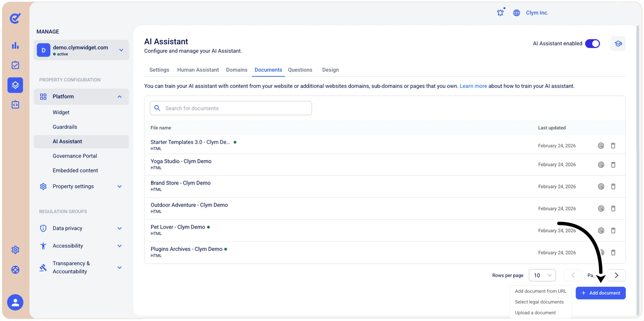Select the layers manage sidebar icon
The width and height of the screenshot is (644, 321).
coord(15,85)
